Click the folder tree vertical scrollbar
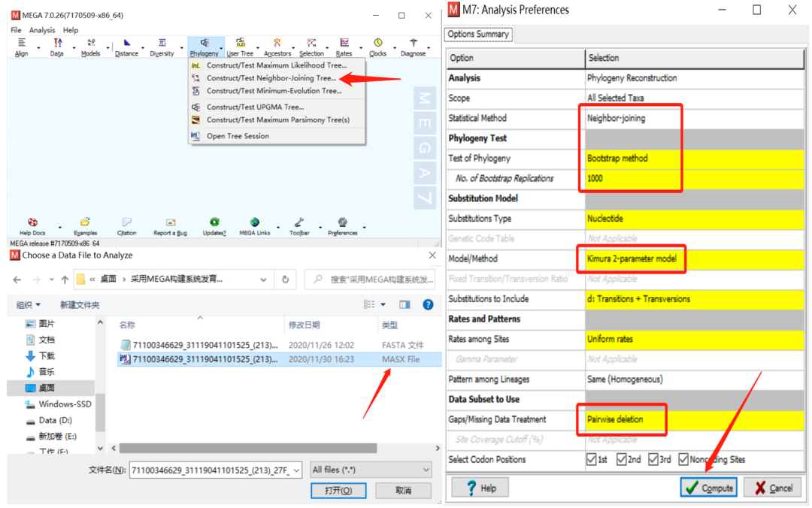Image resolution: width=812 pixels, height=508 pixels. (100, 413)
